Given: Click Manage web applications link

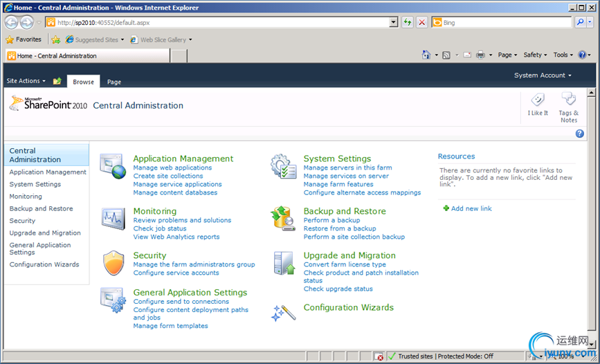Looking at the screenshot, I should coord(172,167).
